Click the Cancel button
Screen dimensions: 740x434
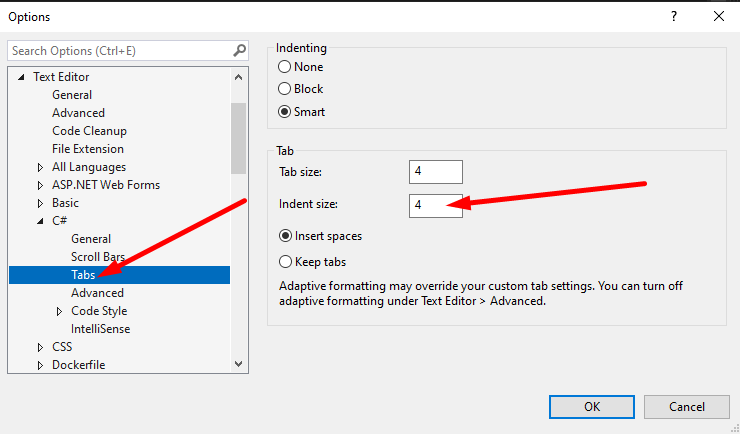point(686,407)
